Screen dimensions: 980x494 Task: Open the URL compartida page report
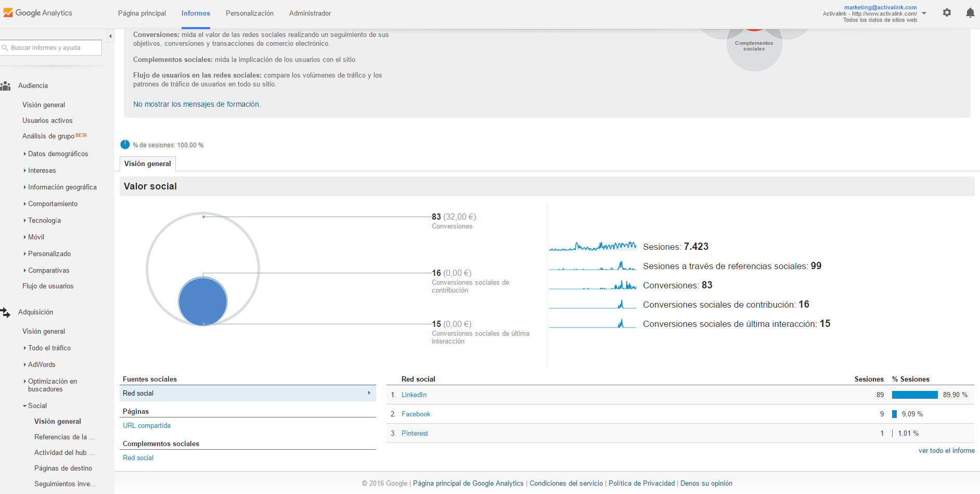tap(146, 425)
